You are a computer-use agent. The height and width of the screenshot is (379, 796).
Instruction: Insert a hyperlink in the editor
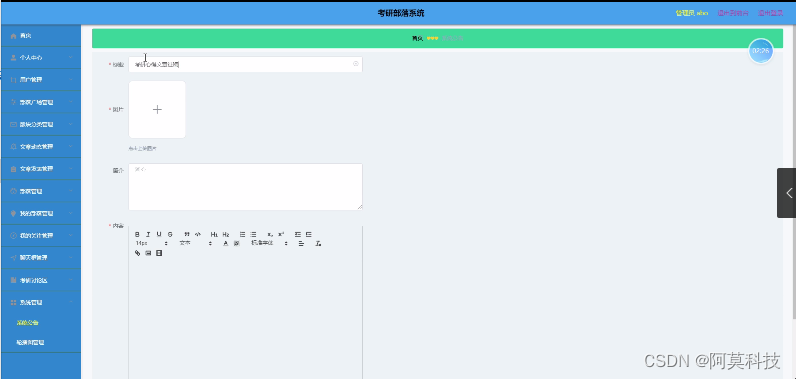pyautogui.click(x=137, y=253)
